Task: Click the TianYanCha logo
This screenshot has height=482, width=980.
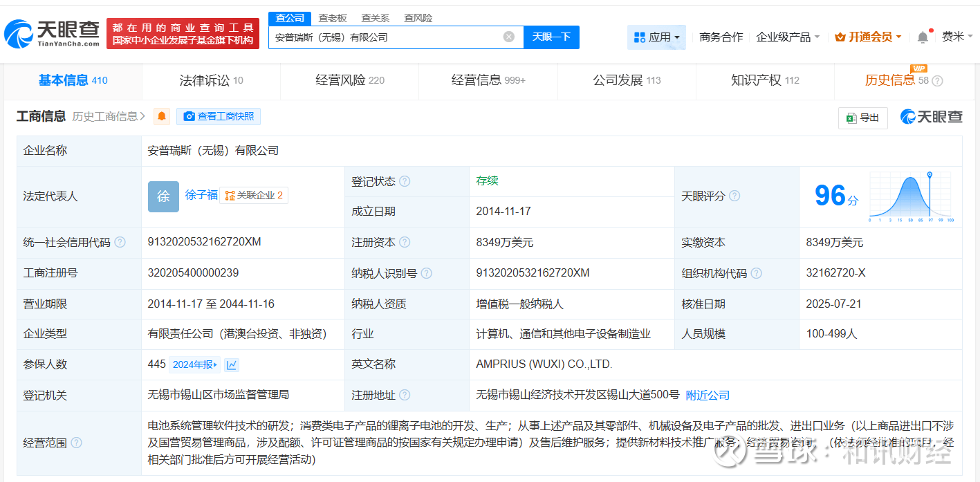Action: tap(52, 33)
